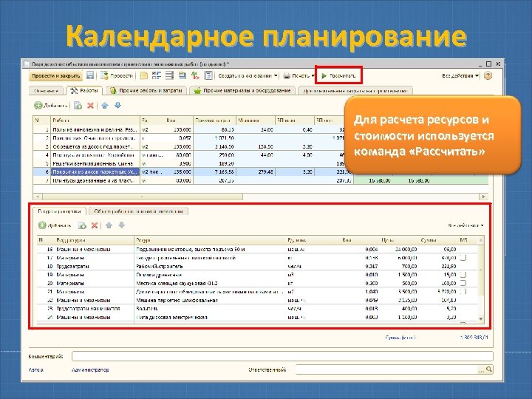
Task: Click 'Добавить' in the resources toolbar
Action: pos(55,225)
